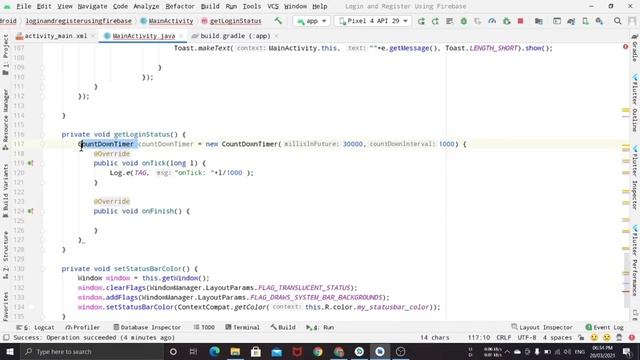Viewport: 640px width, 360px height.
Task: Click the override gutter icon beside onTick
Action: [x=30, y=163]
